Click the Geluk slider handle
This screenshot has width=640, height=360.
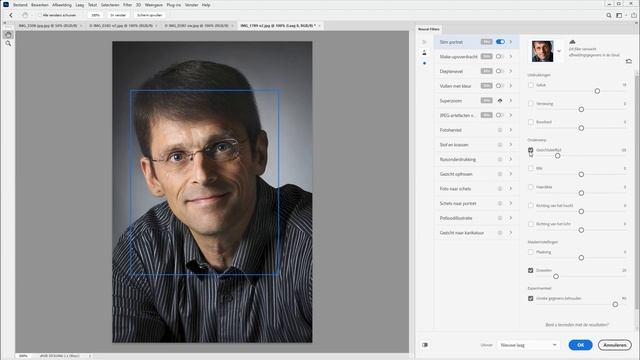pyautogui.click(x=597, y=91)
